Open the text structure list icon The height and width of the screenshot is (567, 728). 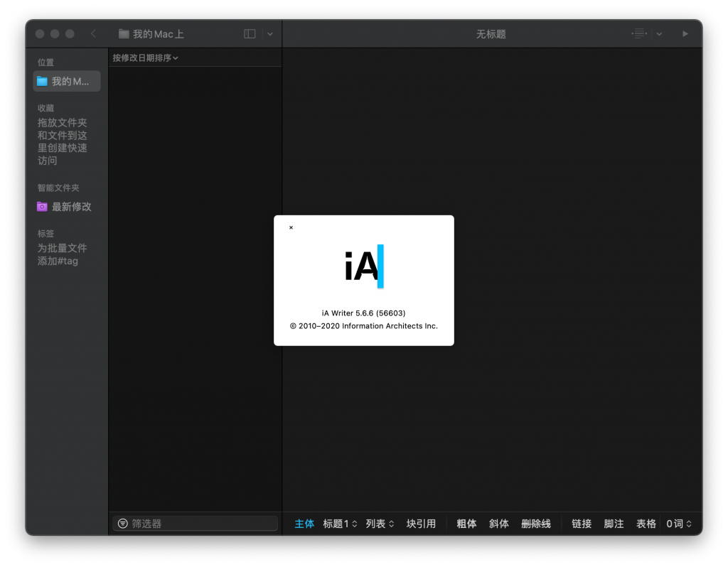click(x=639, y=33)
